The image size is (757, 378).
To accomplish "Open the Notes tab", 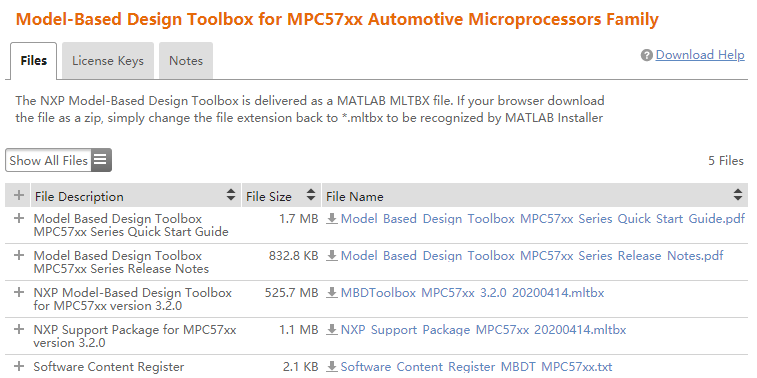I will [x=186, y=61].
